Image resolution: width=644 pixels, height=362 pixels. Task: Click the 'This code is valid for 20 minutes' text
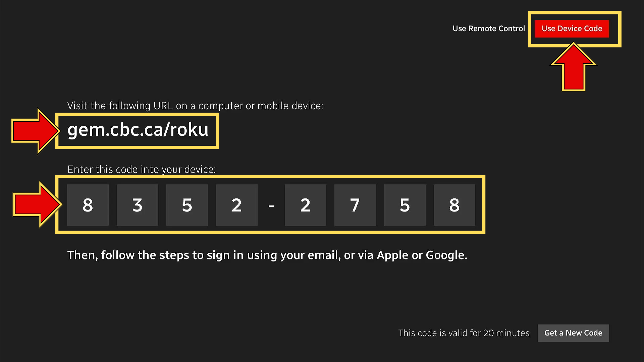point(464,333)
